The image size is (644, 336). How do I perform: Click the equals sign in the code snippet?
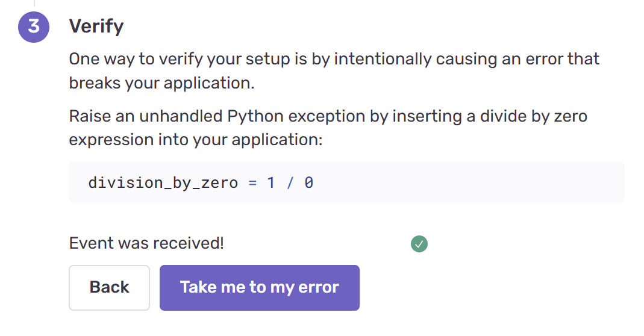pyautogui.click(x=252, y=183)
